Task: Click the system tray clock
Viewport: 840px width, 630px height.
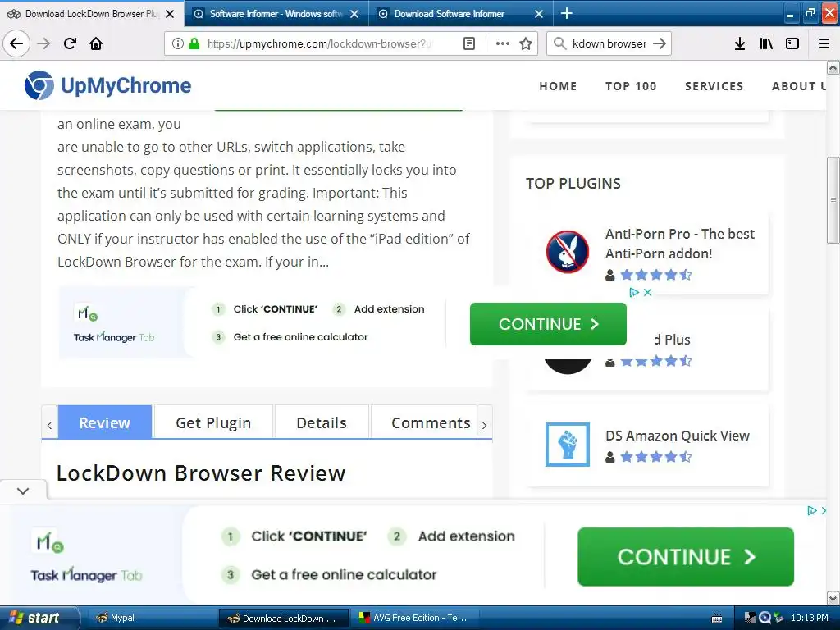Action: tap(810, 618)
